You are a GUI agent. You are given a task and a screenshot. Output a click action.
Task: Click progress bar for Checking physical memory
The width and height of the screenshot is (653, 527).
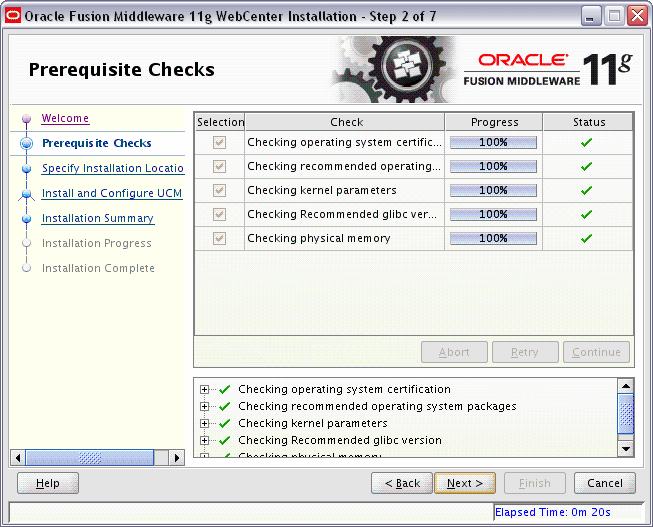pyautogui.click(x=493, y=238)
